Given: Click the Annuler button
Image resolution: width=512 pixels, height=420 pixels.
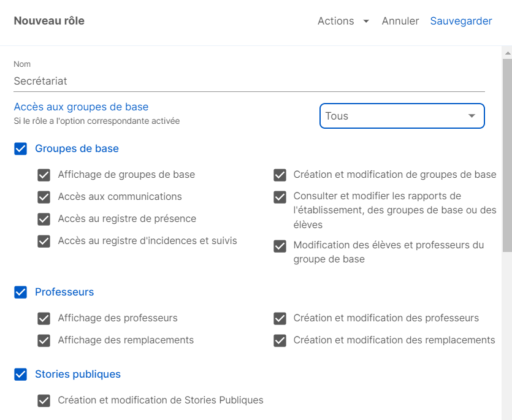Looking at the screenshot, I should point(400,21).
